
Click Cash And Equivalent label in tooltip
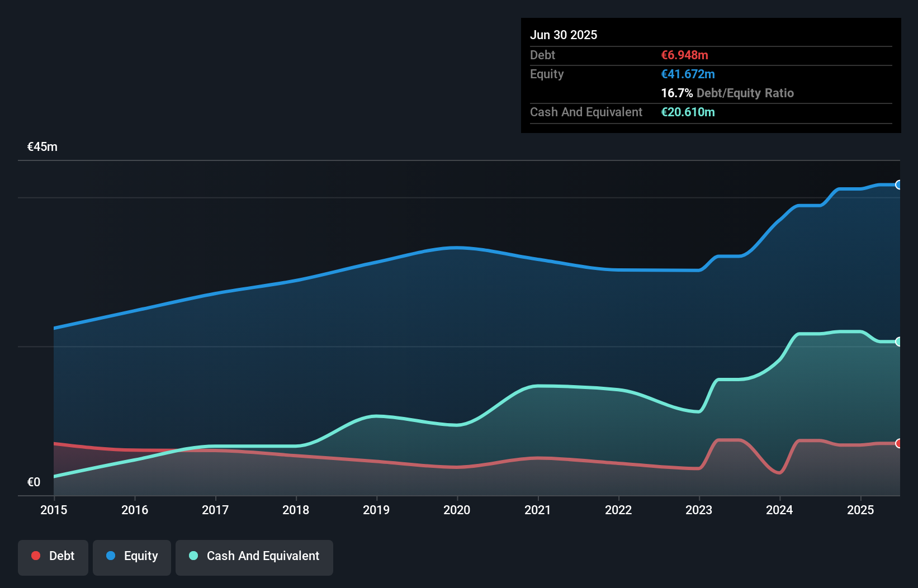[586, 112]
